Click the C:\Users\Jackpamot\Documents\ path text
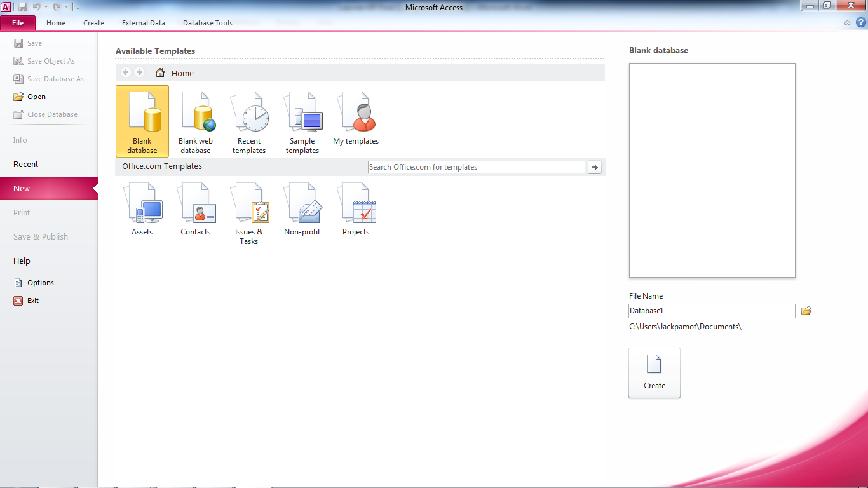 point(686,327)
